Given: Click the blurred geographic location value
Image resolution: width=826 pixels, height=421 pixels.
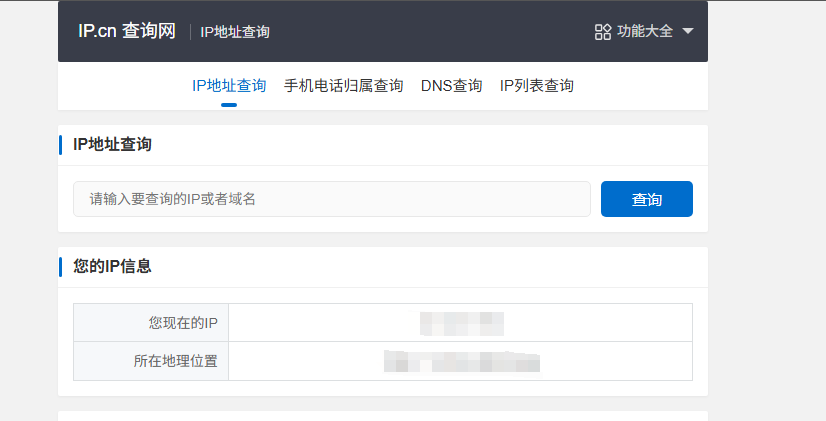Looking at the screenshot, I should [x=462, y=361].
